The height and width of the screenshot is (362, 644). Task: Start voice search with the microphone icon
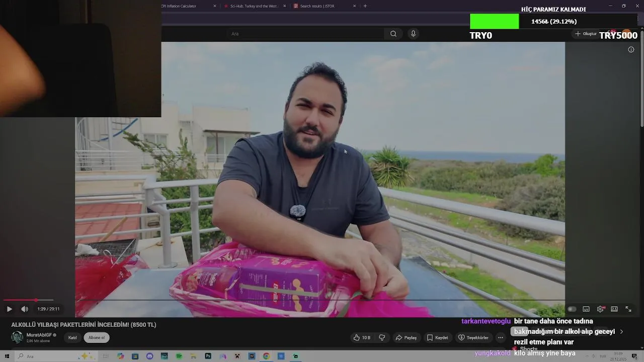[413, 34]
